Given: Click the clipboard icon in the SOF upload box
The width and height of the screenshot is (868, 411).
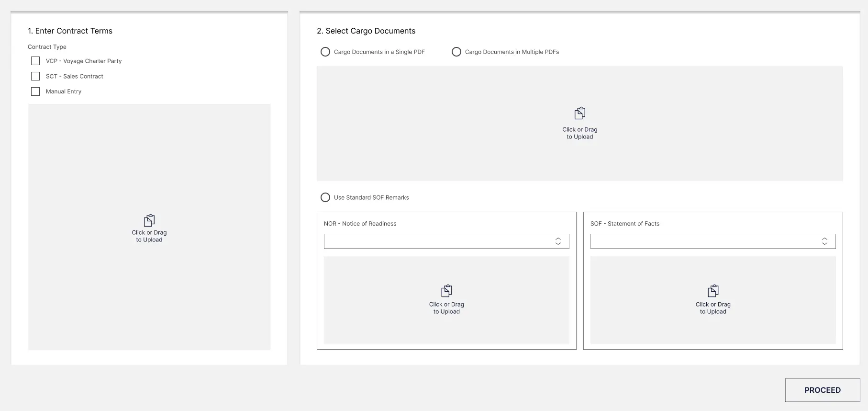Looking at the screenshot, I should [x=713, y=291].
